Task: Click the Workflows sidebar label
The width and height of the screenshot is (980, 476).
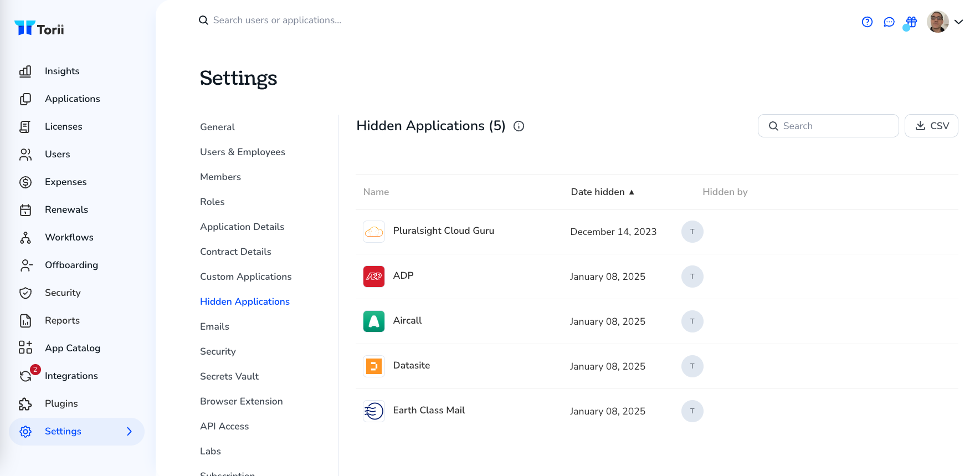Action: point(69,237)
